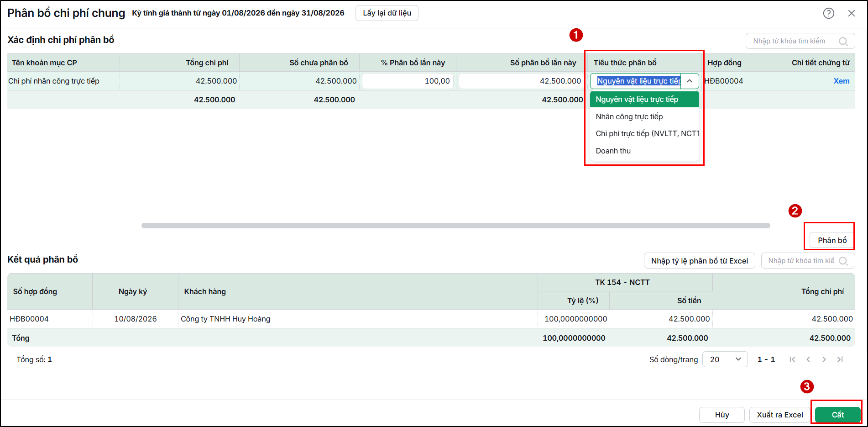868x427 pixels.
Task: Open the help question mark icon
Action: 828,13
